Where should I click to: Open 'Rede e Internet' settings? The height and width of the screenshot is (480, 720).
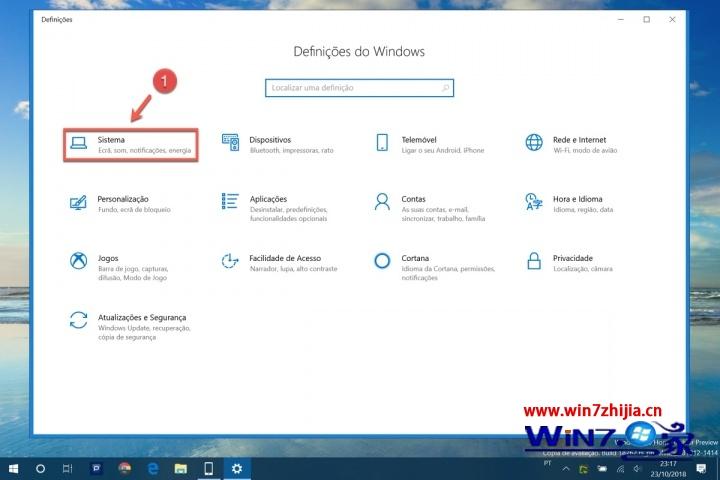[579, 140]
